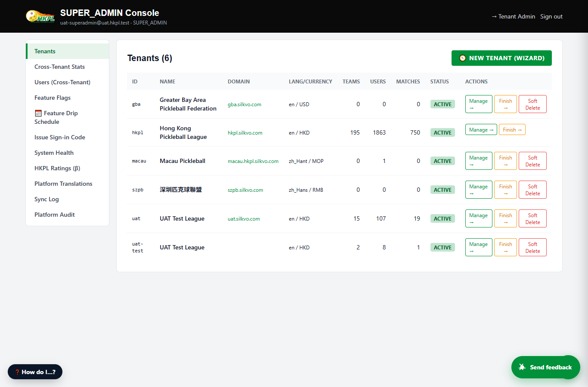This screenshot has width=588, height=387.
Task: Click the HKPL logo in header
Action: 40,16
